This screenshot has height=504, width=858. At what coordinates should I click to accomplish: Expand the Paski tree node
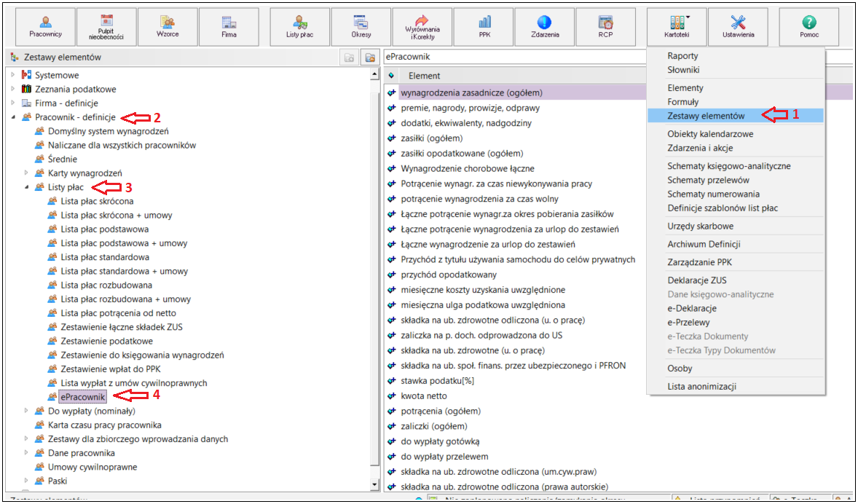(26, 481)
